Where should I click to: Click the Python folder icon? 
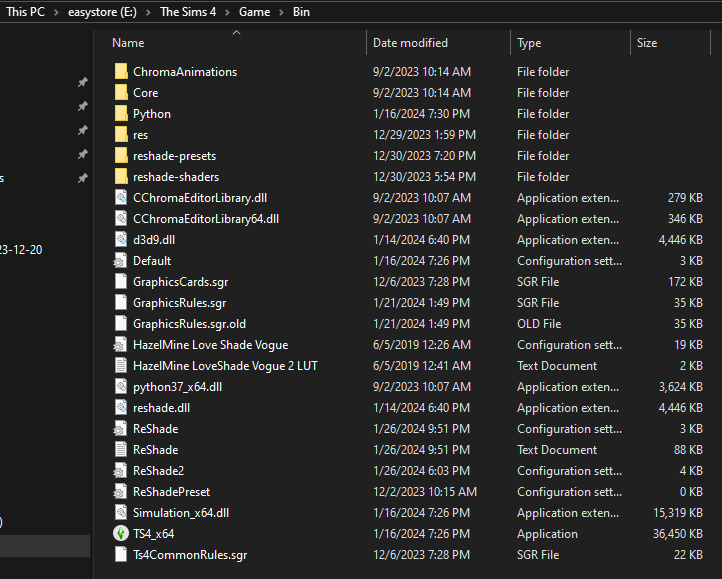click(x=121, y=114)
